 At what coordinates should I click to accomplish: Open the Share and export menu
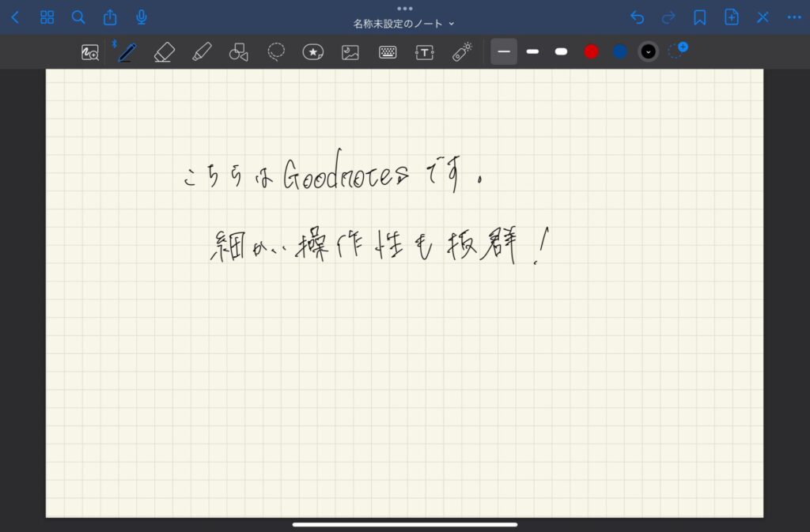(110, 17)
